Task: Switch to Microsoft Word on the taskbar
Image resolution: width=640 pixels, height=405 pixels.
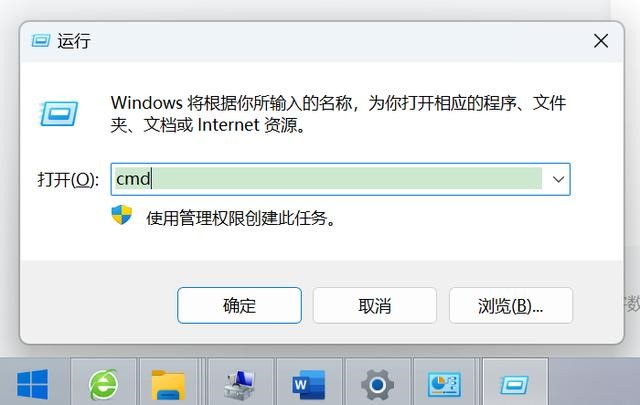Action: (x=309, y=384)
